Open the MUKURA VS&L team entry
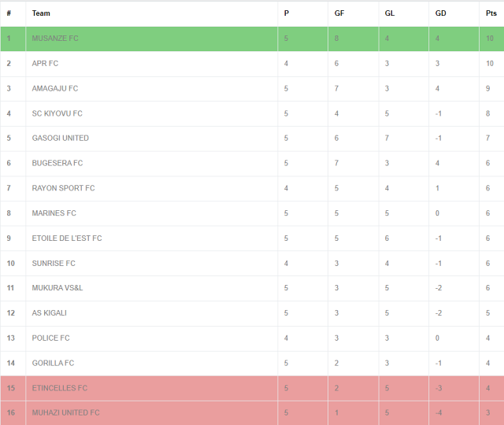The height and width of the screenshot is (425, 504). tap(57, 288)
